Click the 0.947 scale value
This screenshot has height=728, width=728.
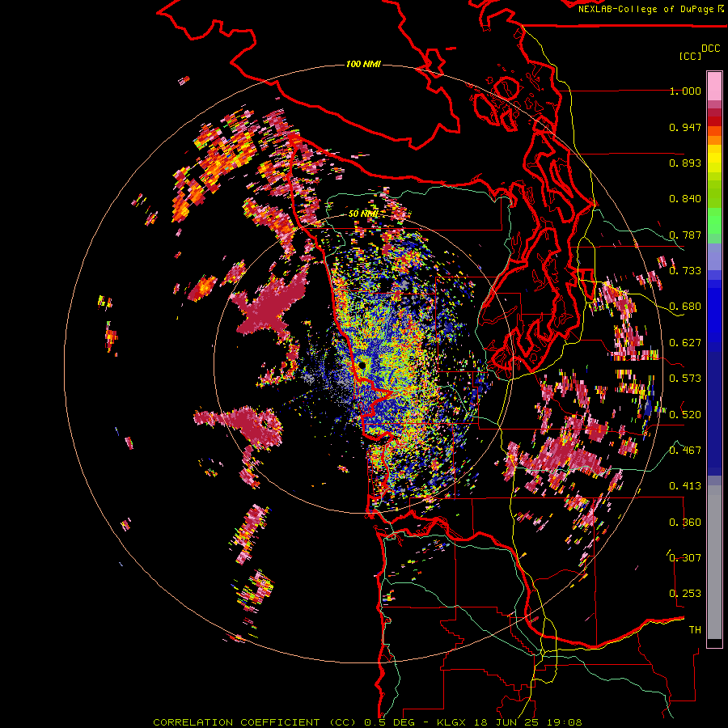[685, 127]
